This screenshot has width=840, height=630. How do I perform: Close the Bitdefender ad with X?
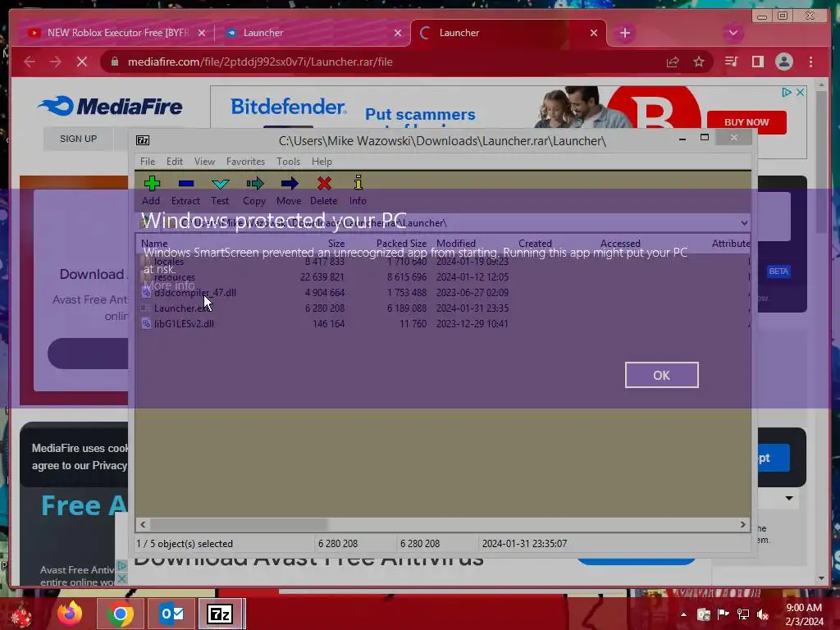point(800,92)
